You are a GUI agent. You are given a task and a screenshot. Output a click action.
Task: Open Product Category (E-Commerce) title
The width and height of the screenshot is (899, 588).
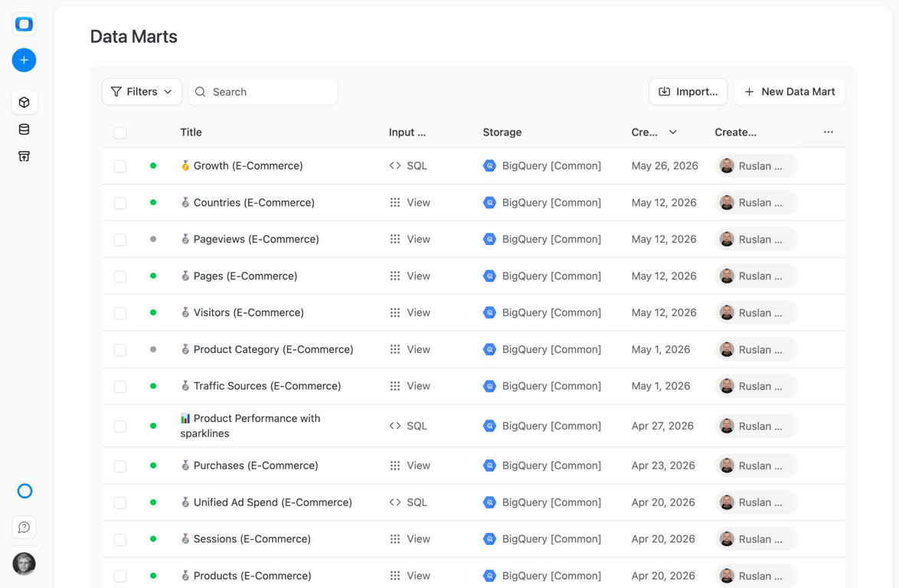click(x=273, y=349)
